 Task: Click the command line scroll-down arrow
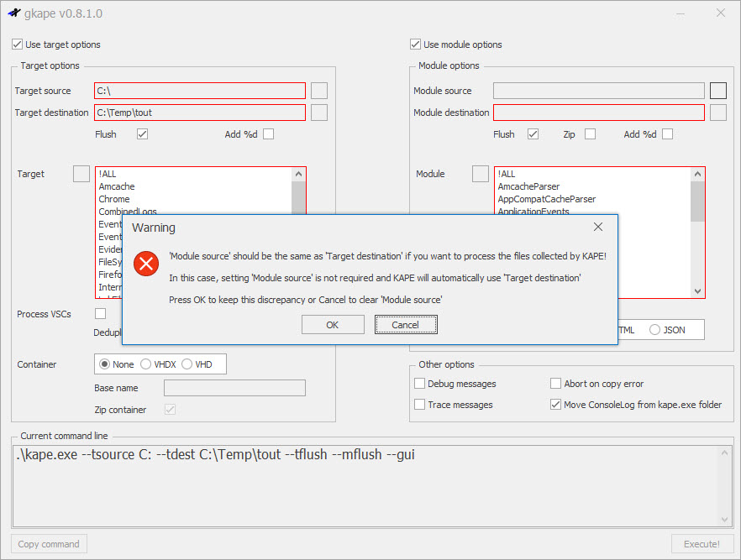(725, 520)
